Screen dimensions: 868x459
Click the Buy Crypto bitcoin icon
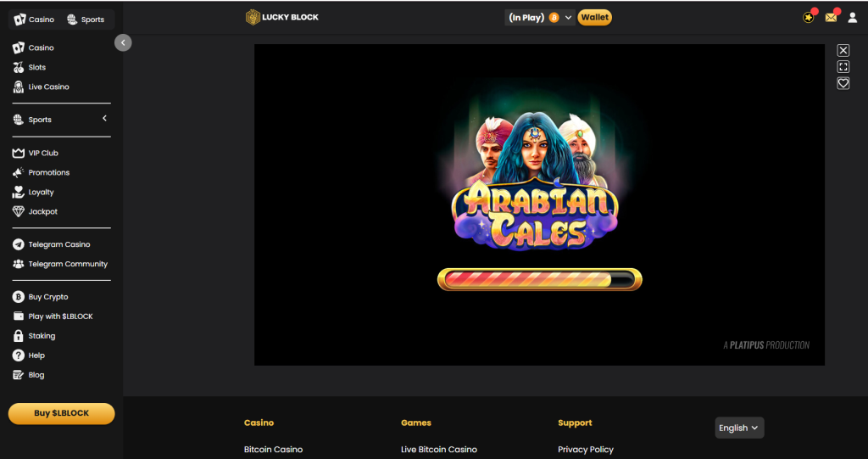tap(19, 297)
